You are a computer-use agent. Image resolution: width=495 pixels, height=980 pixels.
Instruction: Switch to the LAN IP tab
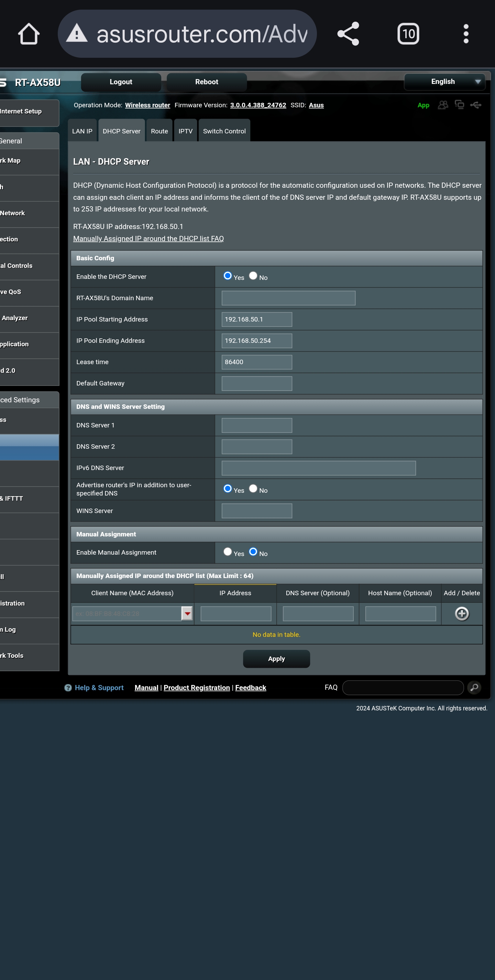pyautogui.click(x=82, y=130)
